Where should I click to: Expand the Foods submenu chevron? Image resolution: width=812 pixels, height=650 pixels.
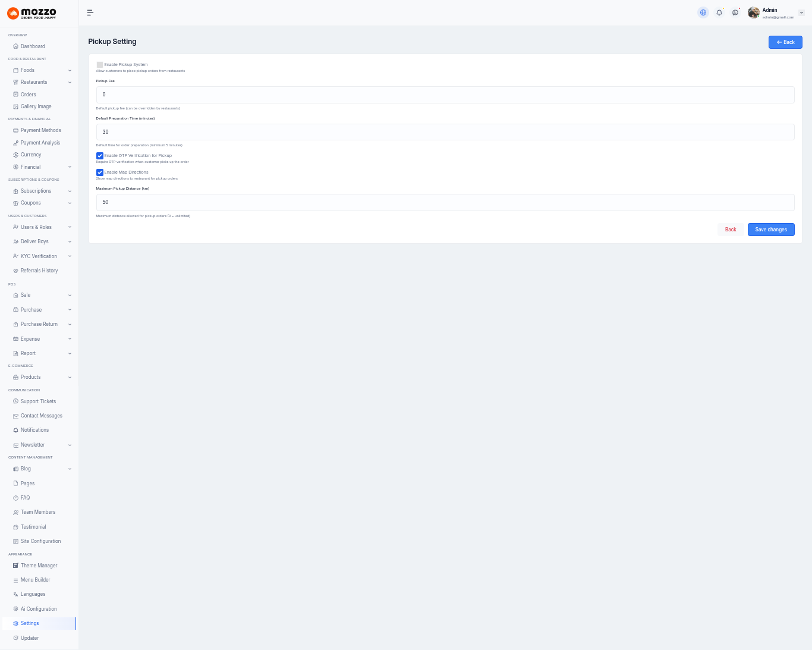pyautogui.click(x=70, y=70)
